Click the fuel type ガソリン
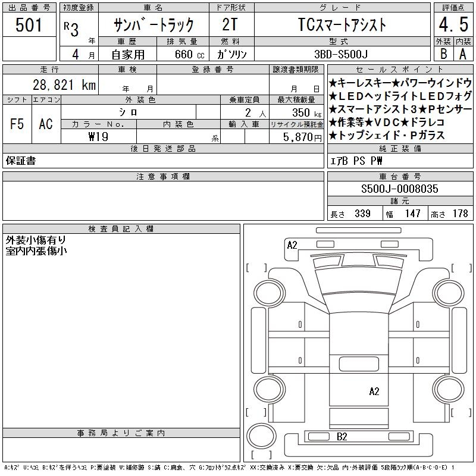This screenshot has width=476, height=476. 231,54
